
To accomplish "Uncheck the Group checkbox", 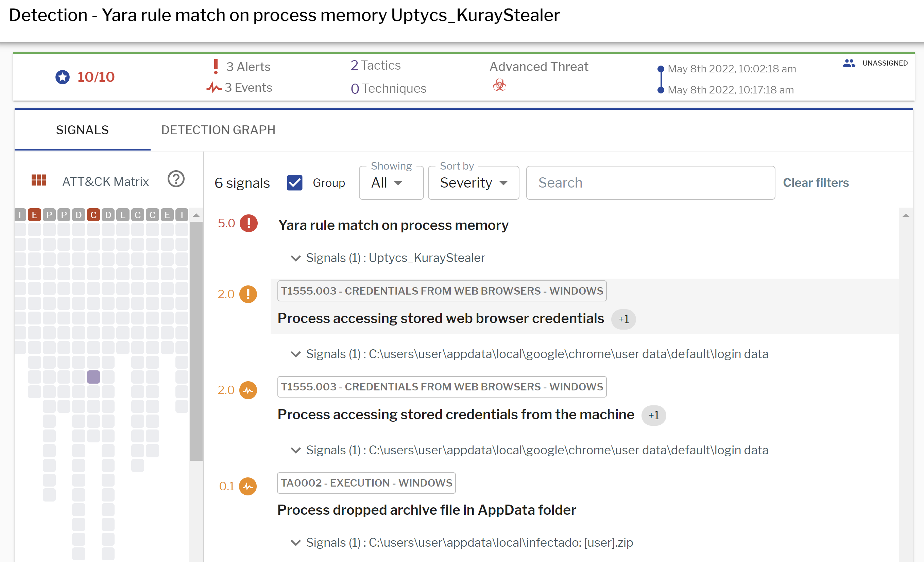I will pos(295,183).
